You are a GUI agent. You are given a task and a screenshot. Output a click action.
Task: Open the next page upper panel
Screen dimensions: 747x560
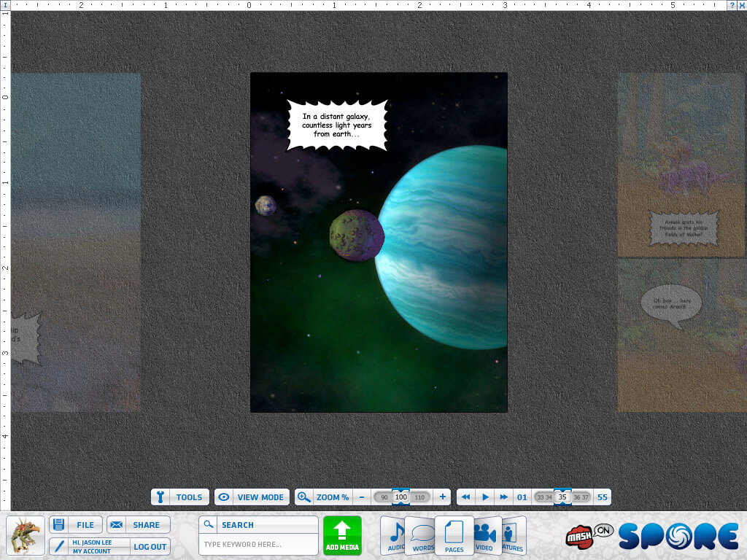pyautogui.click(x=681, y=165)
